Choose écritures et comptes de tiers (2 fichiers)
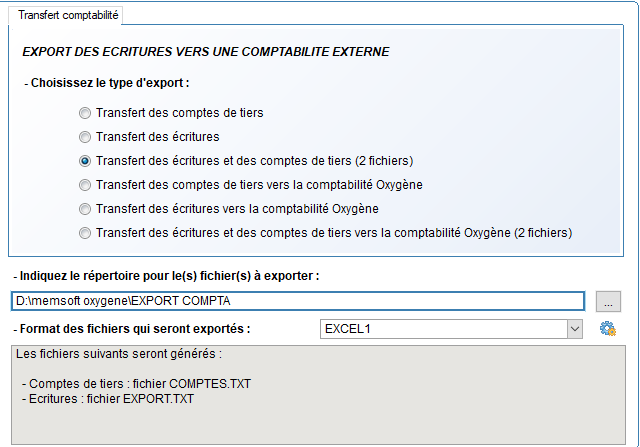 [x=246, y=161]
